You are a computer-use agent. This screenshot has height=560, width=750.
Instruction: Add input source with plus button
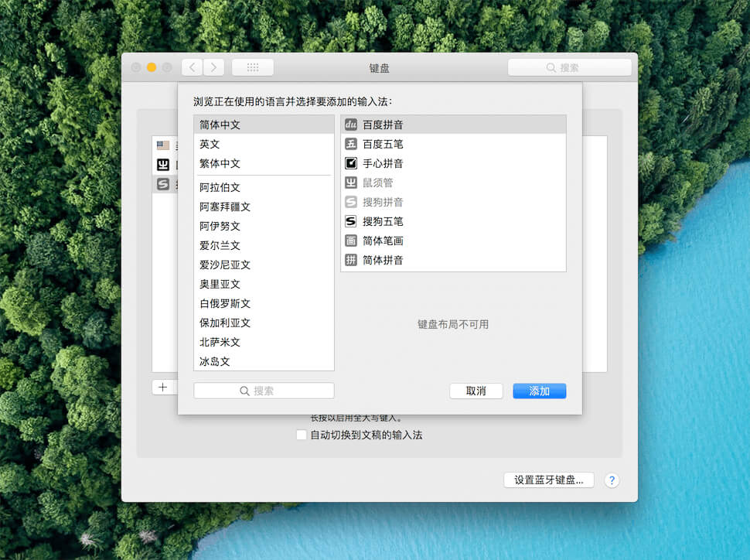(x=162, y=388)
